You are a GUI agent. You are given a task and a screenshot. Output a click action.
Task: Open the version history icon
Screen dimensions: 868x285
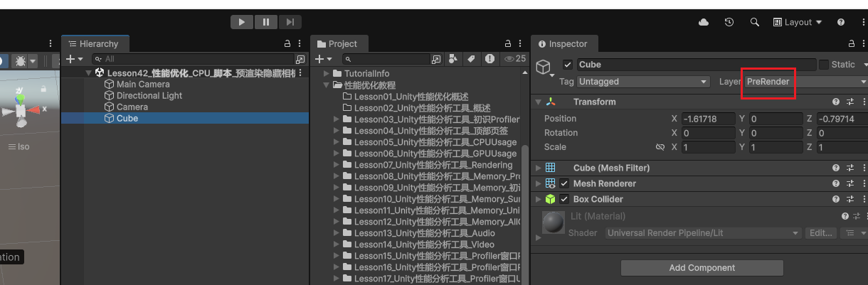point(729,22)
